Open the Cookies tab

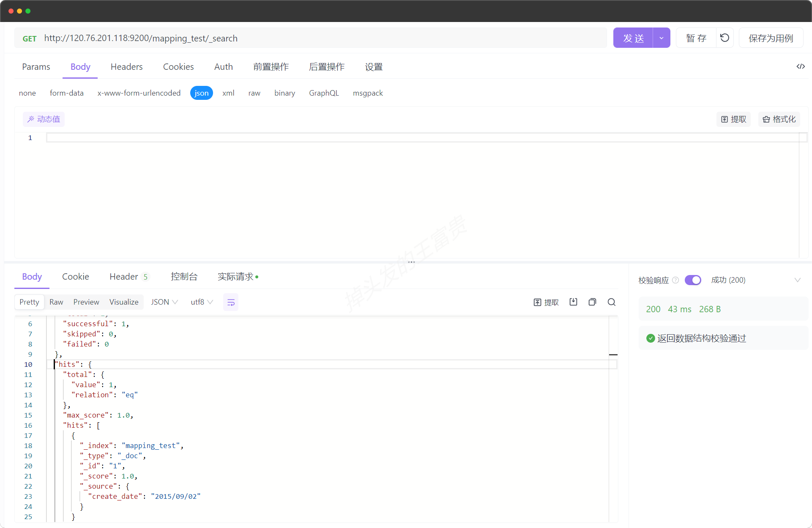(178, 67)
